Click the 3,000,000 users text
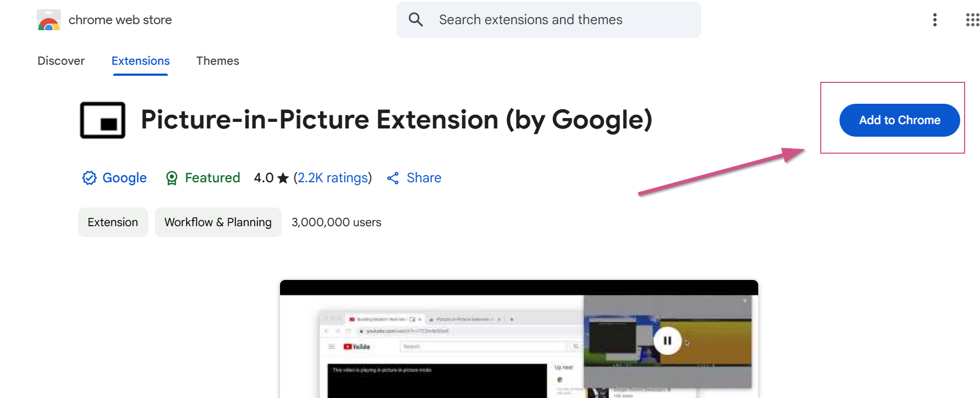Viewport: 980px width, 398px height. click(x=337, y=222)
